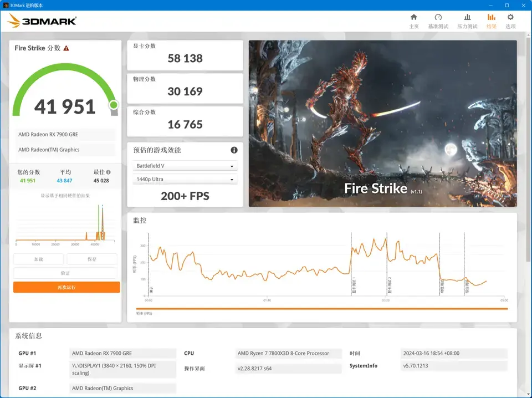Screen dimensions: 532x398
Task: Click the 3DMark logo
Action: (42, 21)
